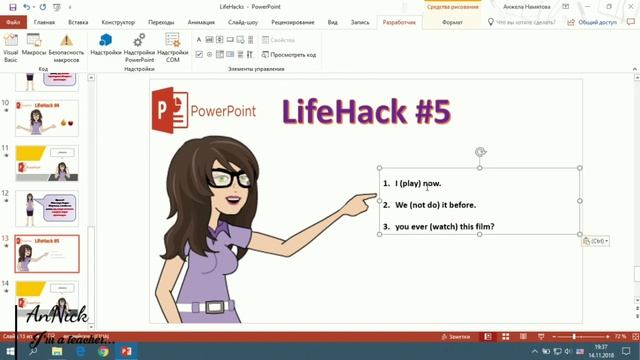Open the Запись tab
This screenshot has width=640, height=360.
[x=360, y=22]
